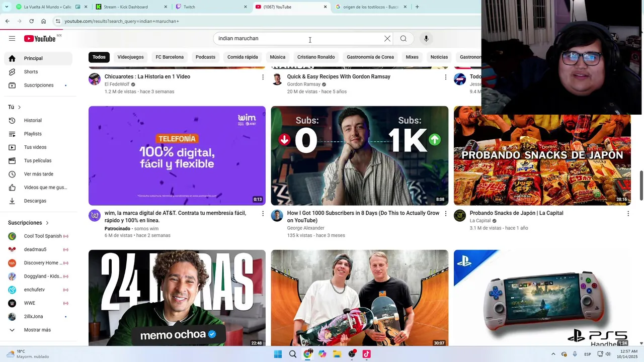Open Shorts in the sidebar
Screen dimensions: 644x362
coord(38,72)
